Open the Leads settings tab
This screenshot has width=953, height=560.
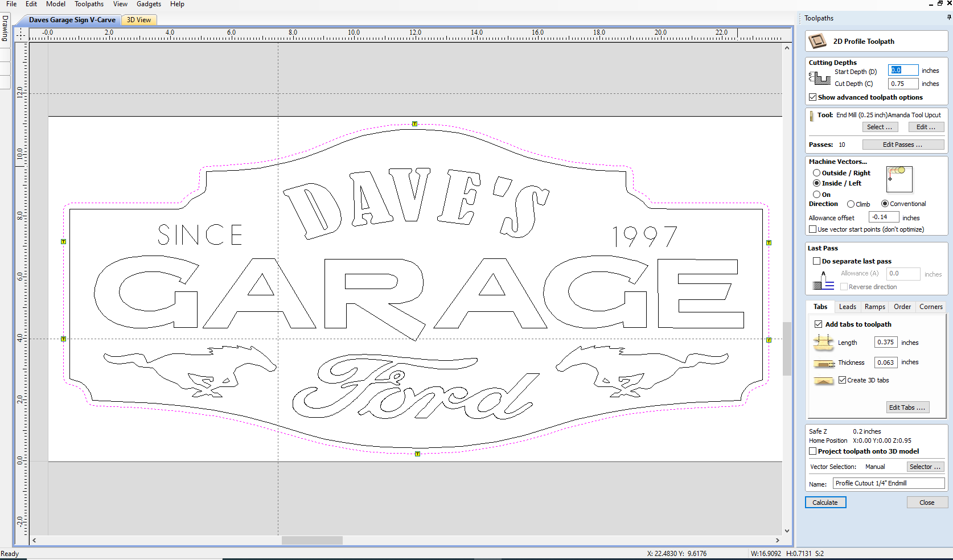click(848, 307)
